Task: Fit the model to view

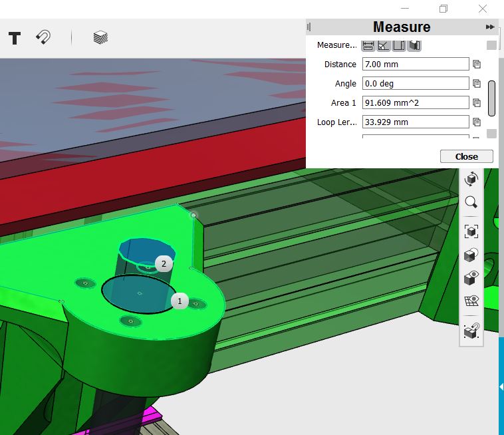Action: 471,231
